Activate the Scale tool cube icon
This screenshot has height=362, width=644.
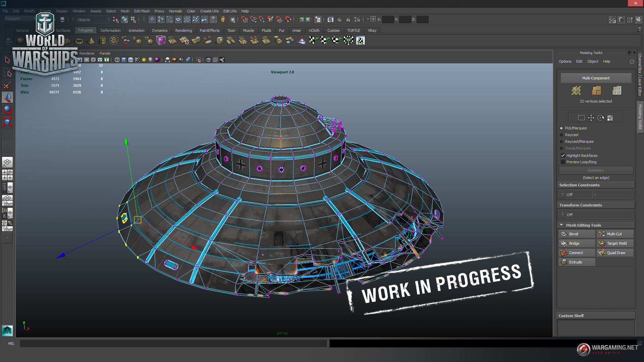point(7,122)
